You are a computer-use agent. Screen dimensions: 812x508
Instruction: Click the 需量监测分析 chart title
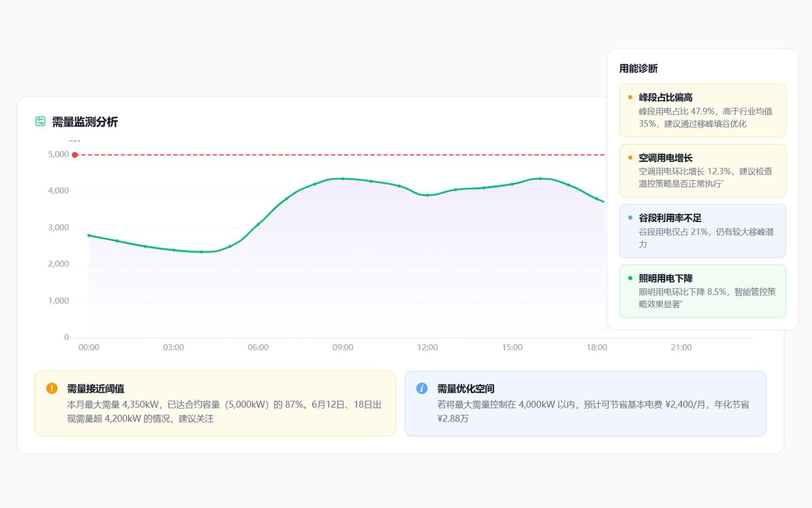click(x=85, y=122)
